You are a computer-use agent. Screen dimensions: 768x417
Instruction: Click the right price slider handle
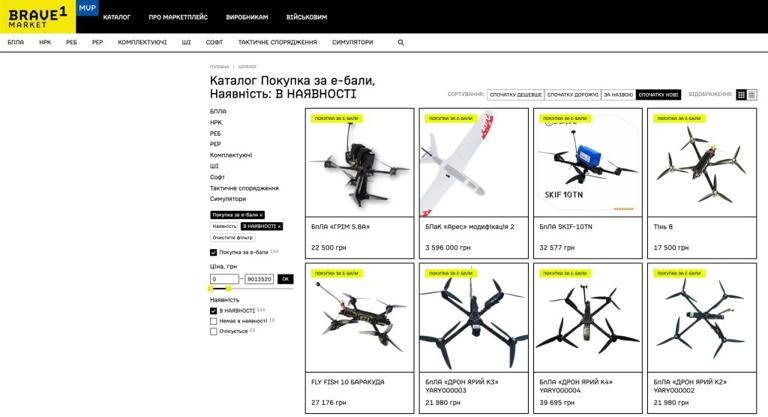coord(229,289)
